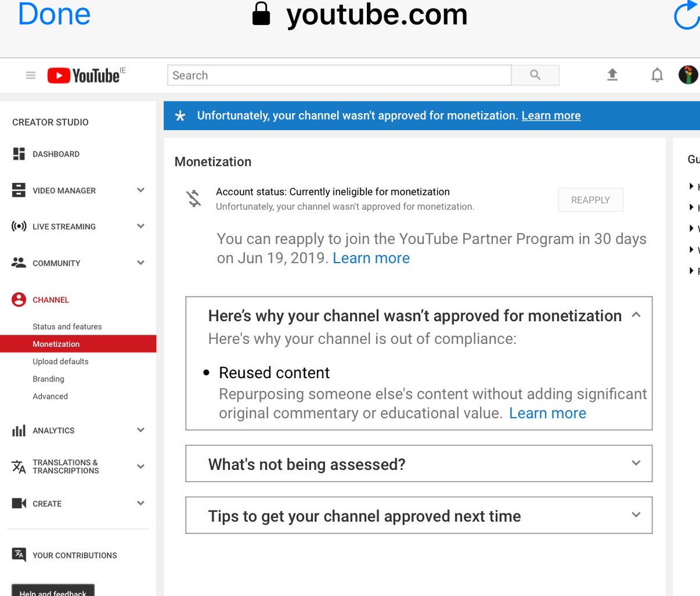Viewport: 700px width, 596px height.
Task: Click the search magnifier button
Action: (535, 75)
